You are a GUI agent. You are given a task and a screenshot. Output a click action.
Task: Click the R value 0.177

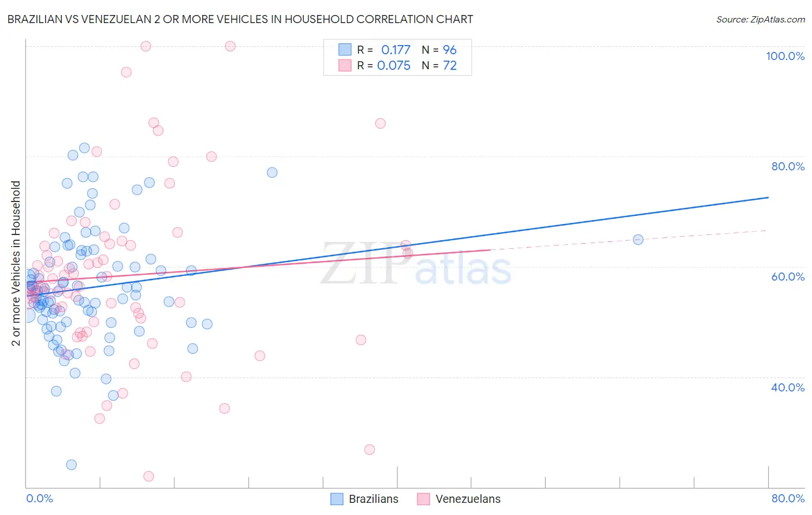pos(396,50)
